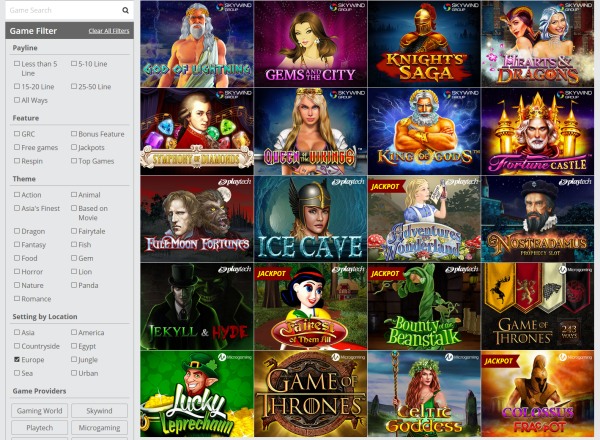
Task: Uncheck the Europe location filter
Action: [x=17, y=359]
